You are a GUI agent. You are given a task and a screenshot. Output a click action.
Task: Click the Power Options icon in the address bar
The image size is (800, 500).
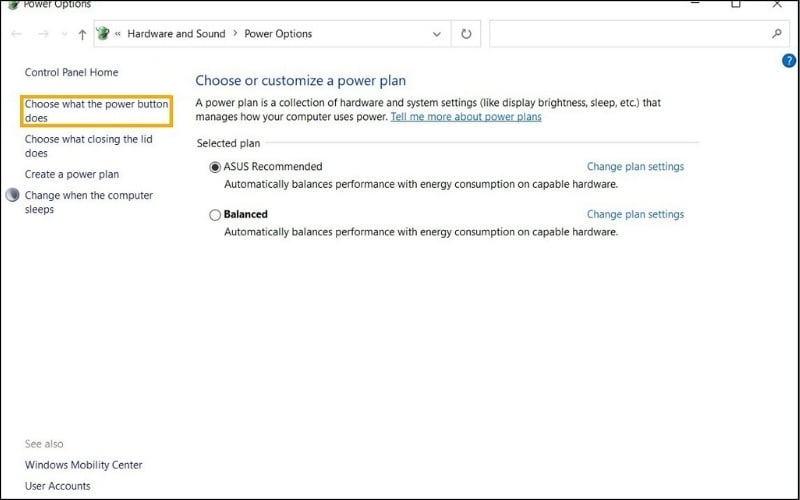coord(103,34)
